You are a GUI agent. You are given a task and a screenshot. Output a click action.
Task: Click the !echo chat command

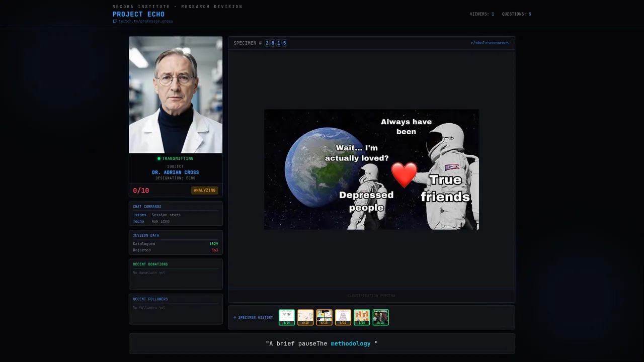coord(138,221)
